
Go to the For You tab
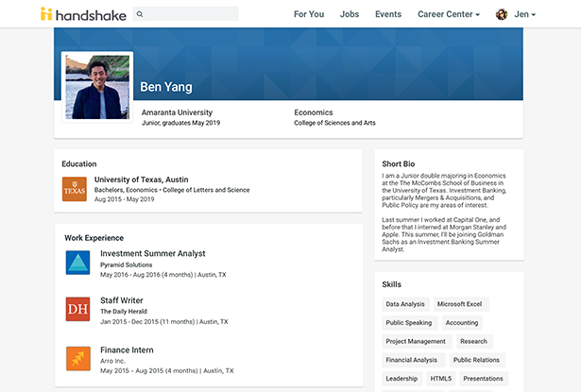308,14
